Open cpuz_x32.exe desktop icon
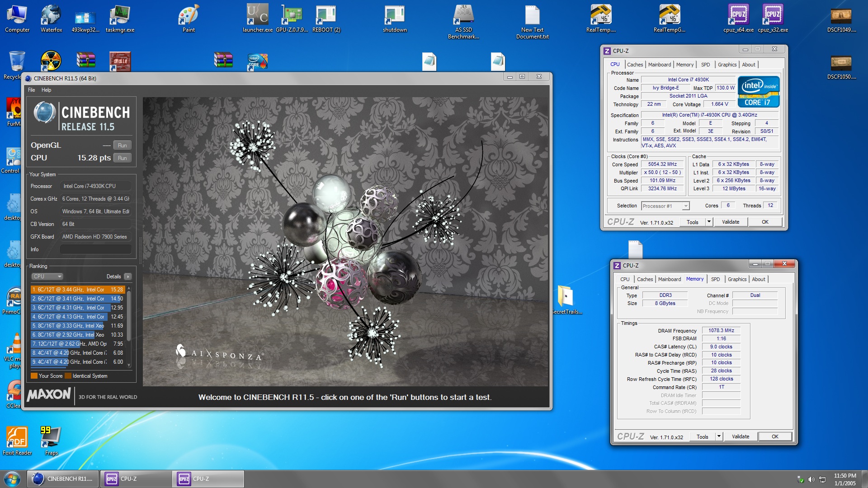Viewport: 868px width, 488px height. pos(773,19)
